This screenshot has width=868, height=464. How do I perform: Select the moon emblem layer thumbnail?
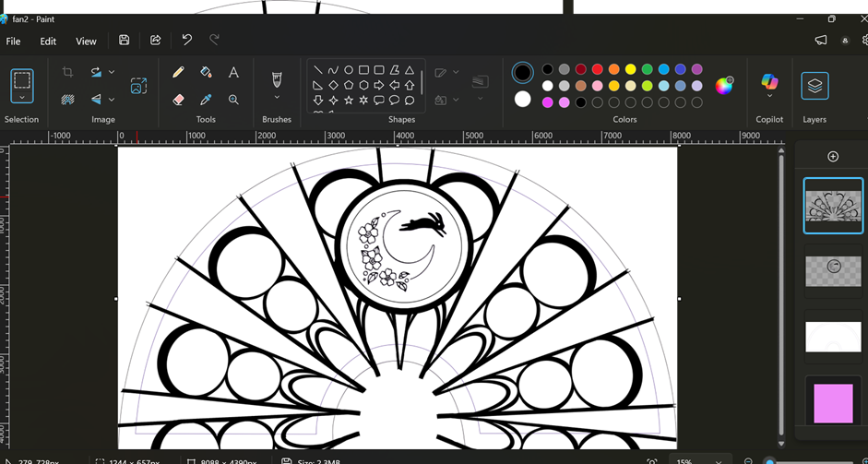pyautogui.click(x=833, y=270)
